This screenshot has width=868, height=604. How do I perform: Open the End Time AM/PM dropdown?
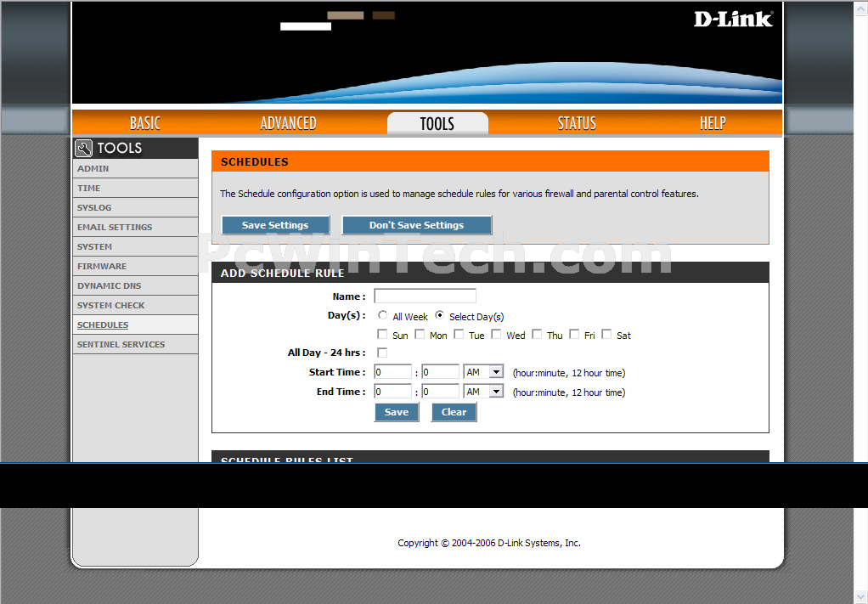pos(483,392)
